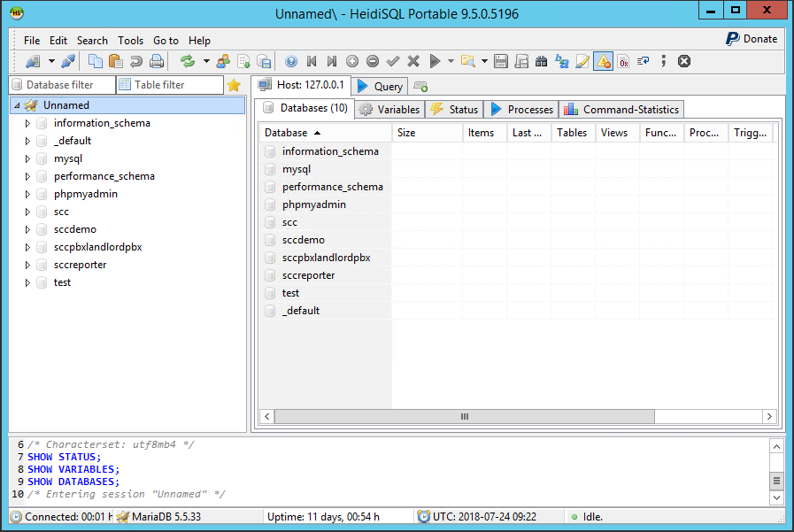Viewport: 794px width, 532px height.
Task: Click the Cancel editing X icon
Action: 413,62
